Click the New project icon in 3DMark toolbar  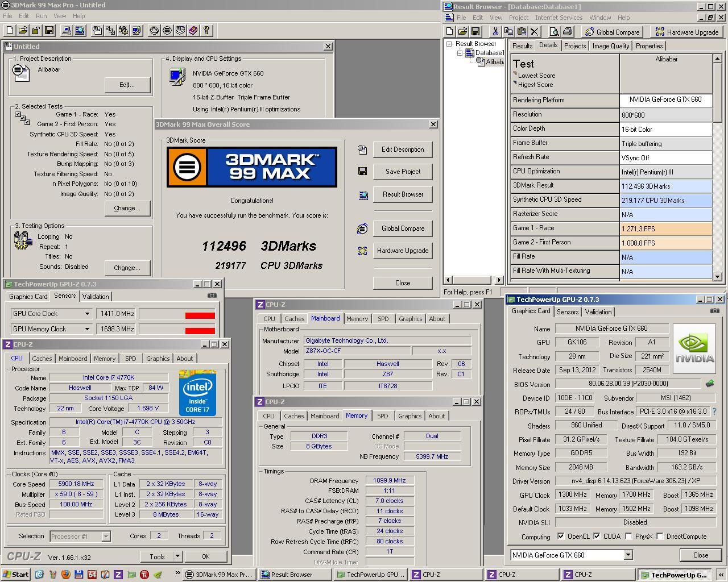point(10,31)
